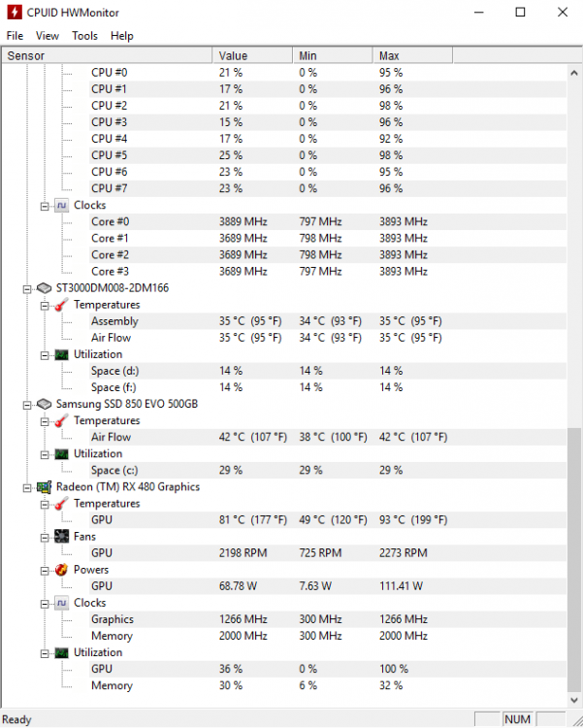This screenshot has width=583, height=728.
Task: Open the View menu
Action: pyautogui.click(x=48, y=36)
